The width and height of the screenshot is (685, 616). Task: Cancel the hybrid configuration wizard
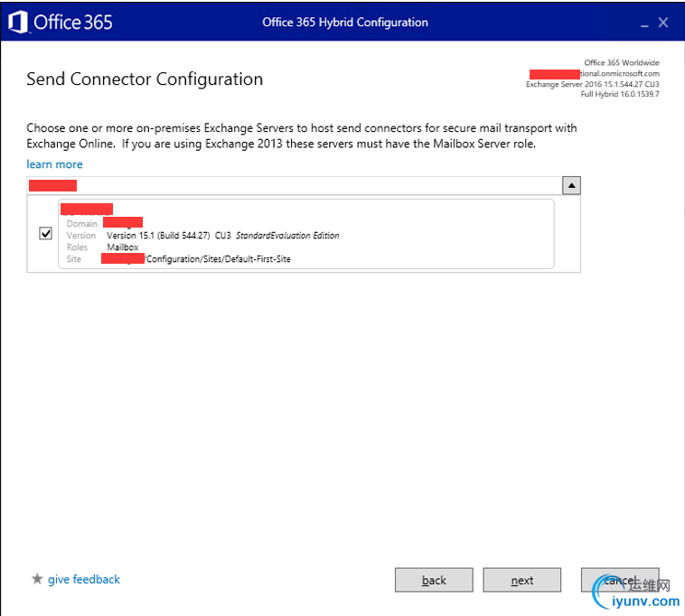619,580
